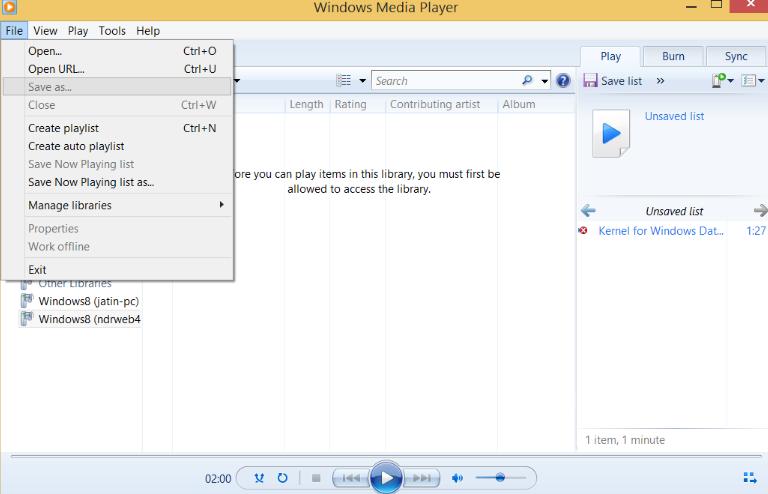
Task: Skip to the next track
Action: tap(421, 478)
